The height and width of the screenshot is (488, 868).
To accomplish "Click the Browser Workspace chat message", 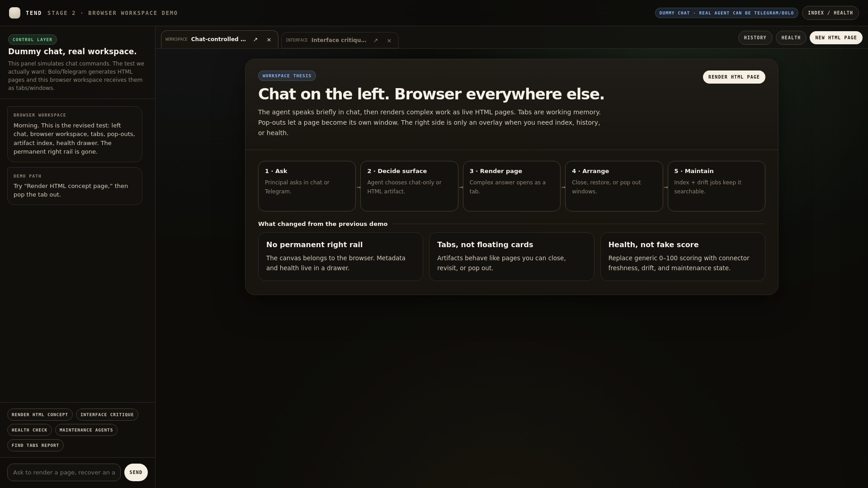I will (x=75, y=134).
